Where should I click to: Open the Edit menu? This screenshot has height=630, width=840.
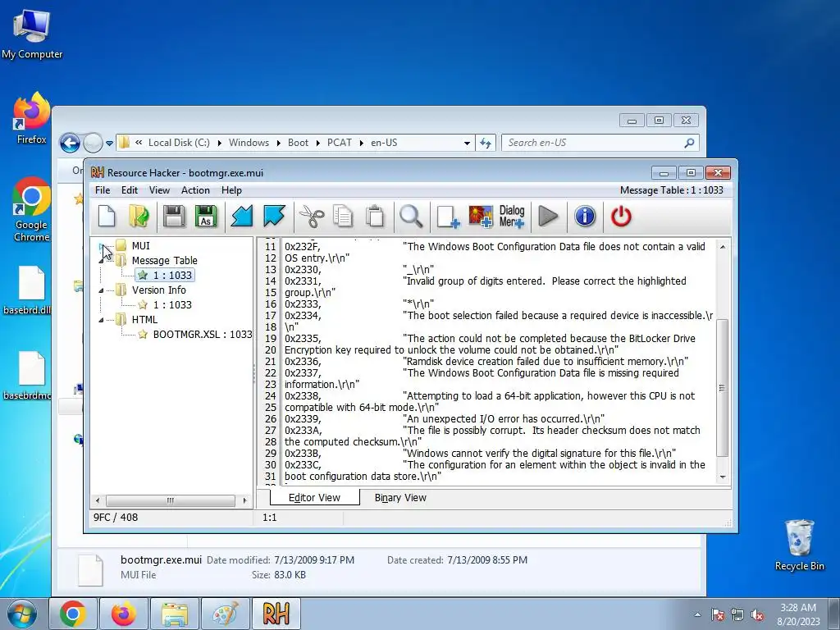point(129,190)
